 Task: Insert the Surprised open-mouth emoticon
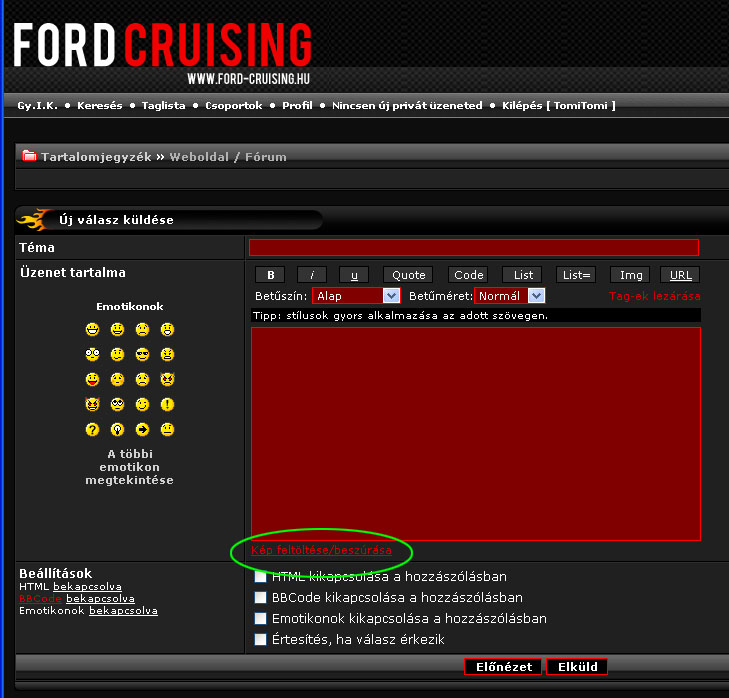167,330
